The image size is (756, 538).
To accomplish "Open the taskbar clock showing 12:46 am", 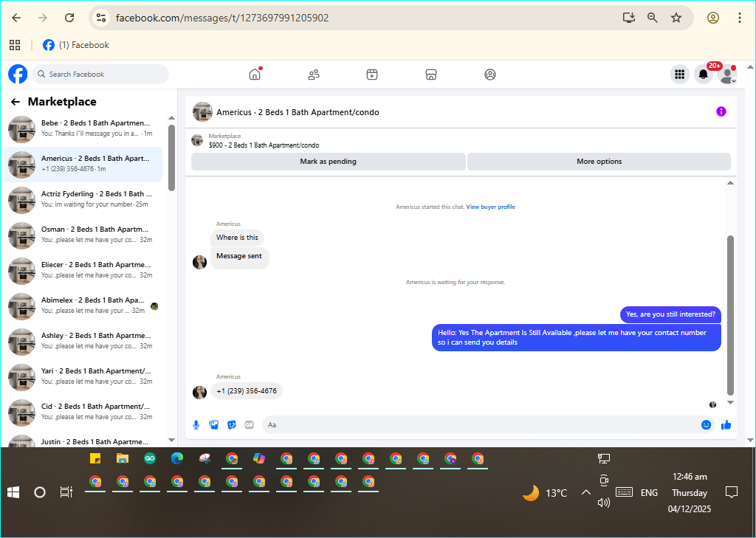I will pyautogui.click(x=690, y=493).
